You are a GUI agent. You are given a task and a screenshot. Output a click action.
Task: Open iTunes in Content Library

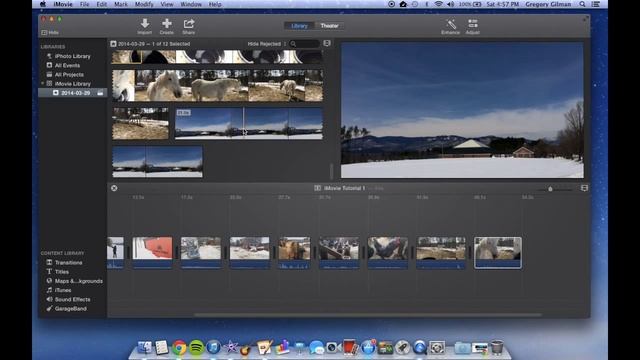[63, 290]
